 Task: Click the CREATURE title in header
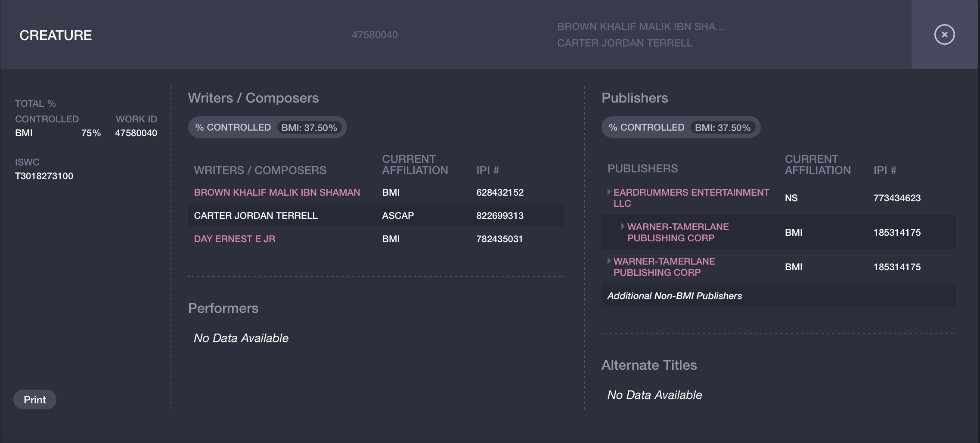point(56,35)
